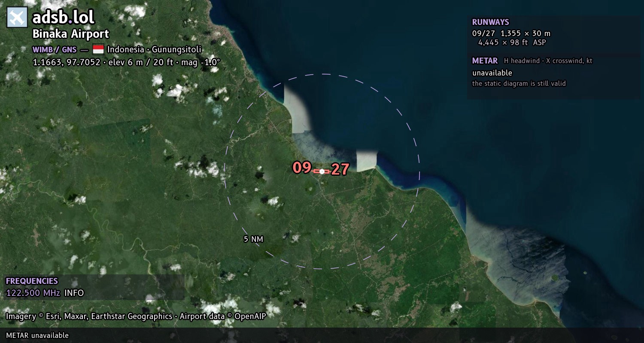Click the H headwind · X crosswind legend
This screenshot has width=644, height=343.
pos(548,61)
